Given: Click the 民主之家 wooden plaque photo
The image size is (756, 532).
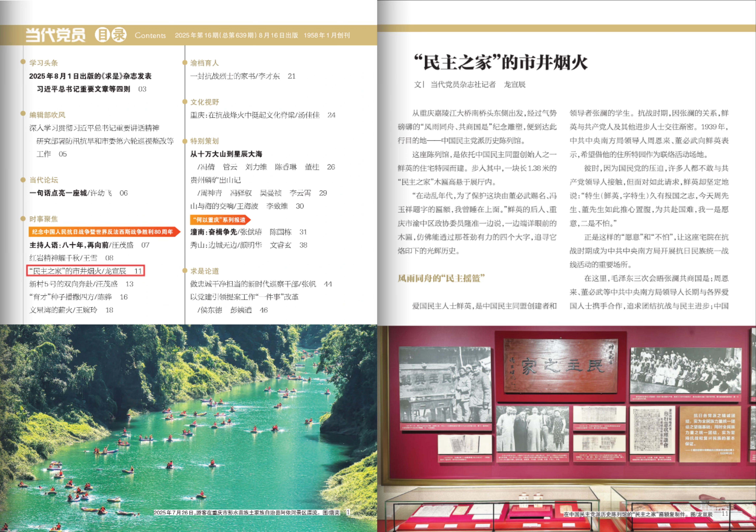Looking at the screenshot, I should [x=560, y=365].
